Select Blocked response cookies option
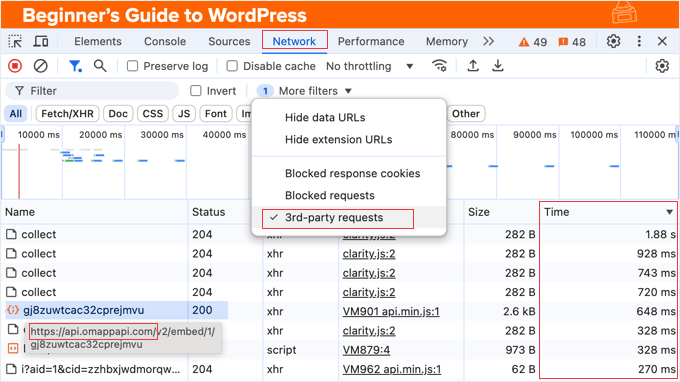The height and width of the screenshot is (382, 680). [352, 173]
